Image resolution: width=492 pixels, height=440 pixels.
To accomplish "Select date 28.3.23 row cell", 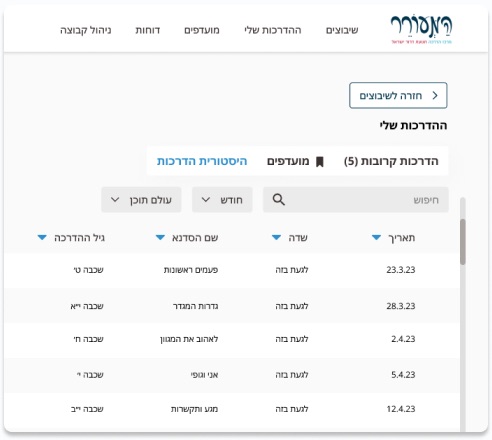I will (x=401, y=306).
